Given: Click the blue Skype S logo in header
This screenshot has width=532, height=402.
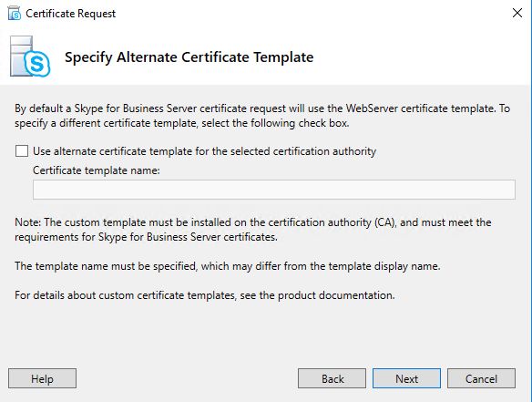Looking at the screenshot, I should (37, 64).
